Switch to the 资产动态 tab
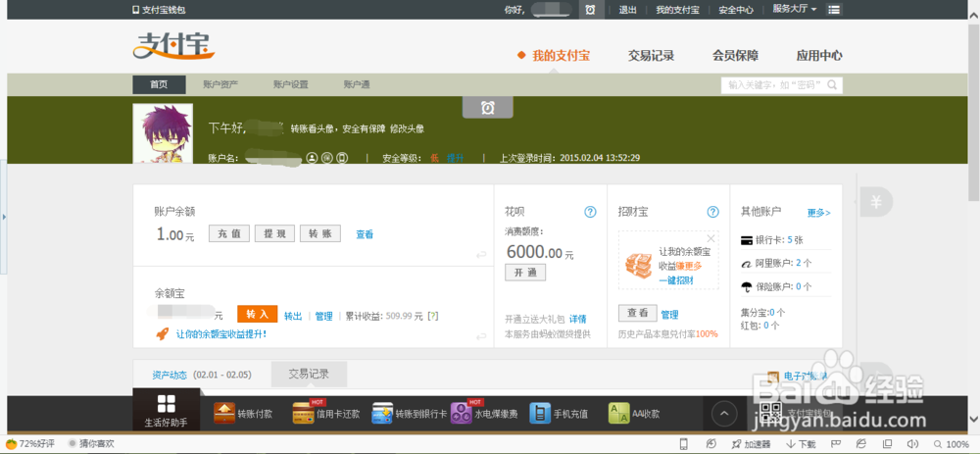The image size is (980, 454). pyautogui.click(x=170, y=376)
